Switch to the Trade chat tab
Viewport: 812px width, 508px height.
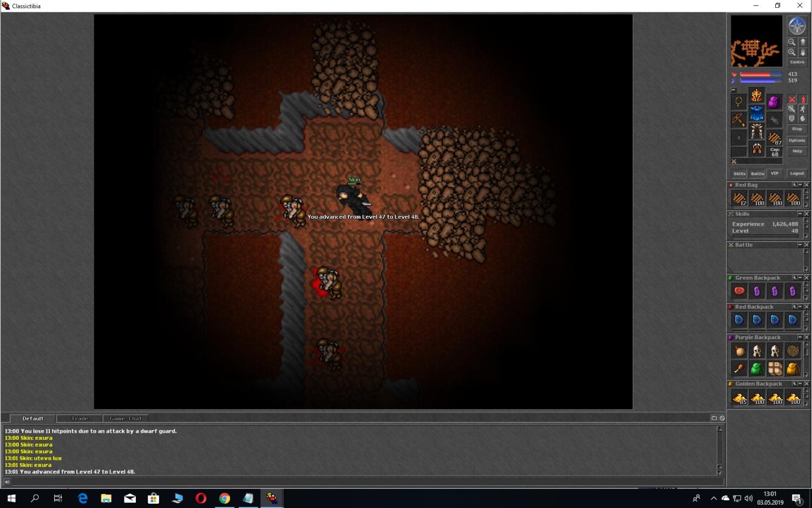click(x=80, y=418)
